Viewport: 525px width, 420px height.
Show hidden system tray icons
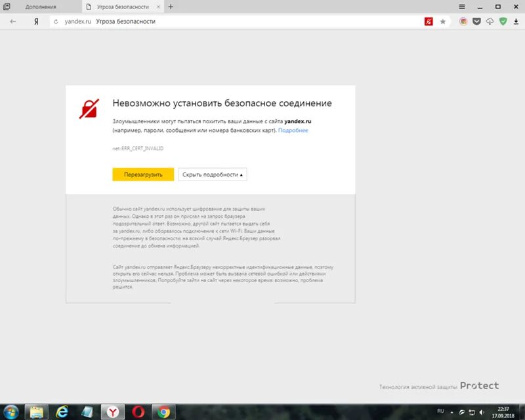point(451,412)
